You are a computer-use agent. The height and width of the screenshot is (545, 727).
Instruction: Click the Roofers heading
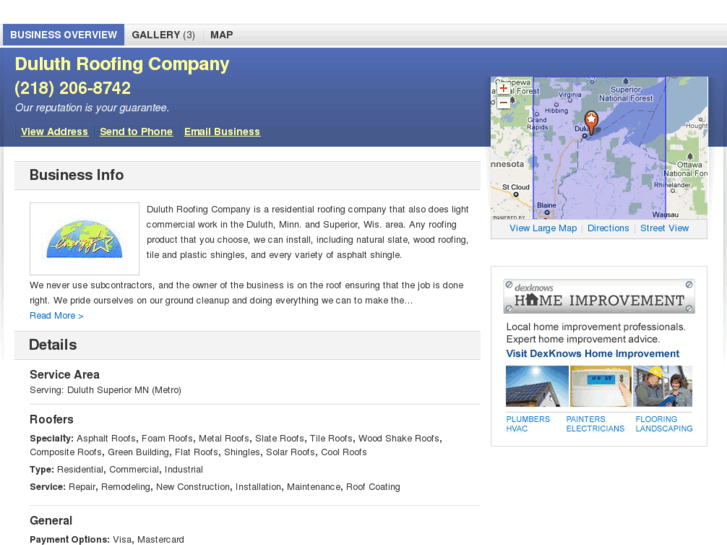coord(51,419)
